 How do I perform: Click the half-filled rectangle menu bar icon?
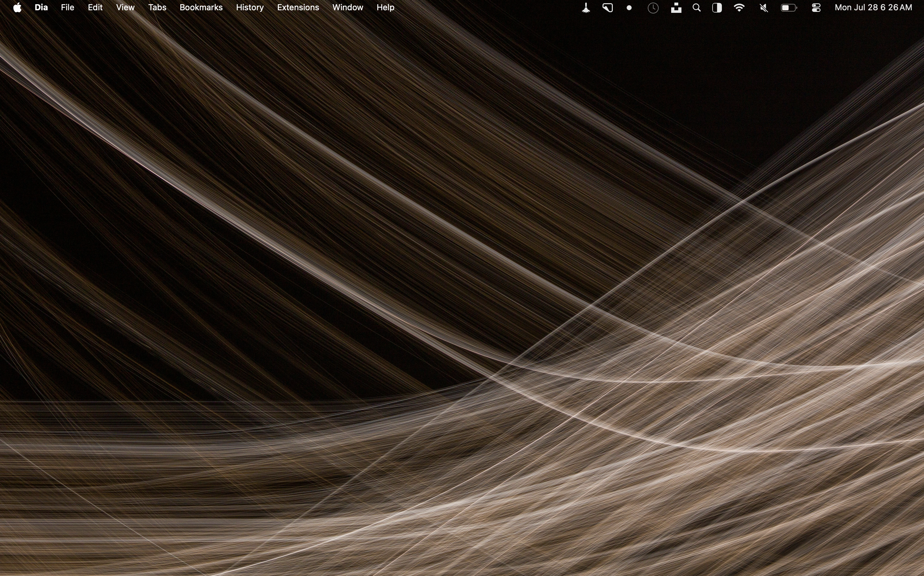click(717, 8)
